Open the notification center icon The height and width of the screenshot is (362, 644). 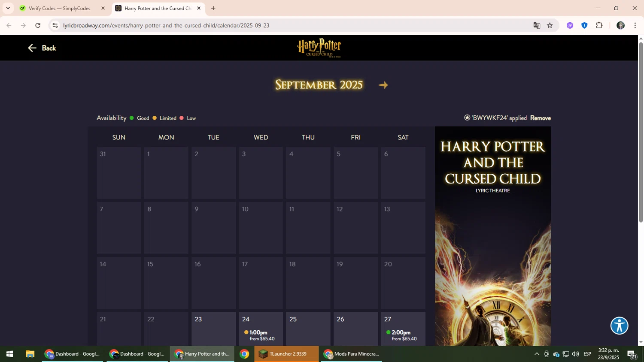(632, 354)
